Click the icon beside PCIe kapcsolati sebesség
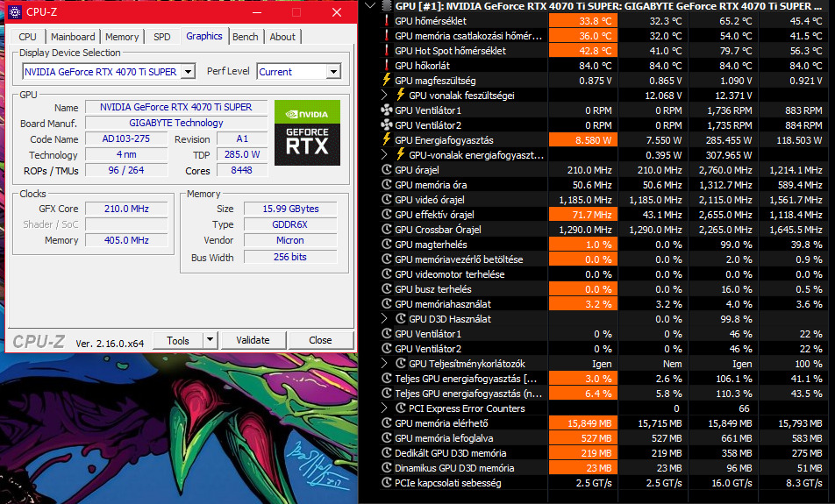 [387, 483]
